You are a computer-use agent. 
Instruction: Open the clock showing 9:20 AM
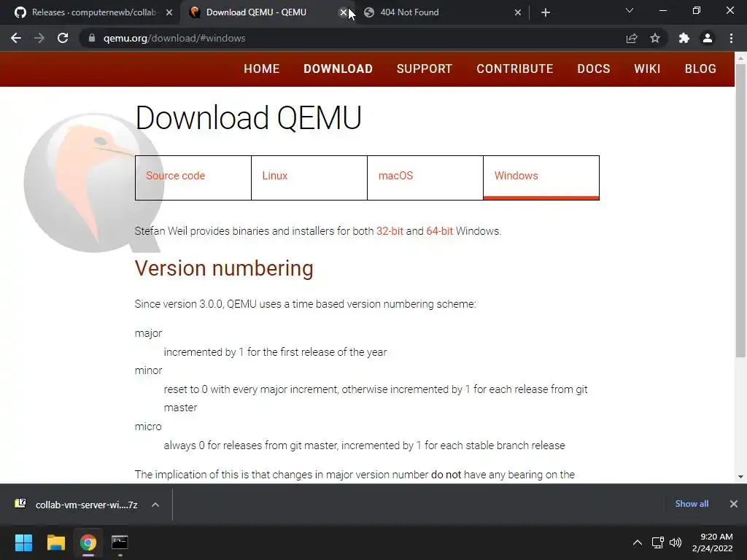pos(712,542)
